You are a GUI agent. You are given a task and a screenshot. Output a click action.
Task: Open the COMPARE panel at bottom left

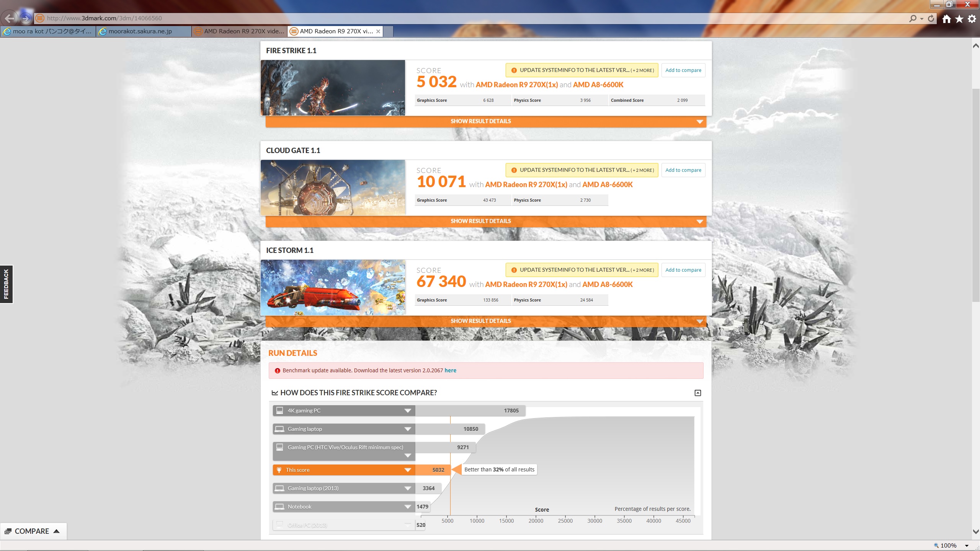pyautogui.click(x=33, y=531)
